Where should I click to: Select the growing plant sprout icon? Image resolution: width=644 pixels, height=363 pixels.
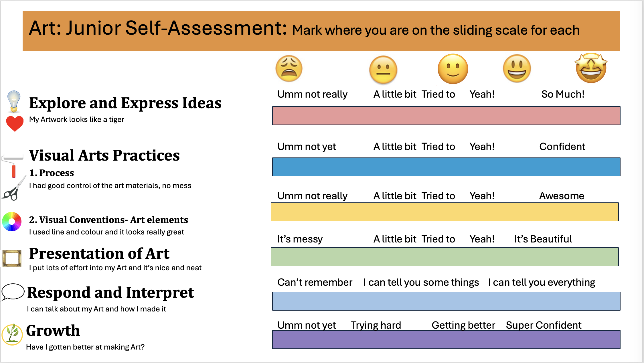(12, 334)
